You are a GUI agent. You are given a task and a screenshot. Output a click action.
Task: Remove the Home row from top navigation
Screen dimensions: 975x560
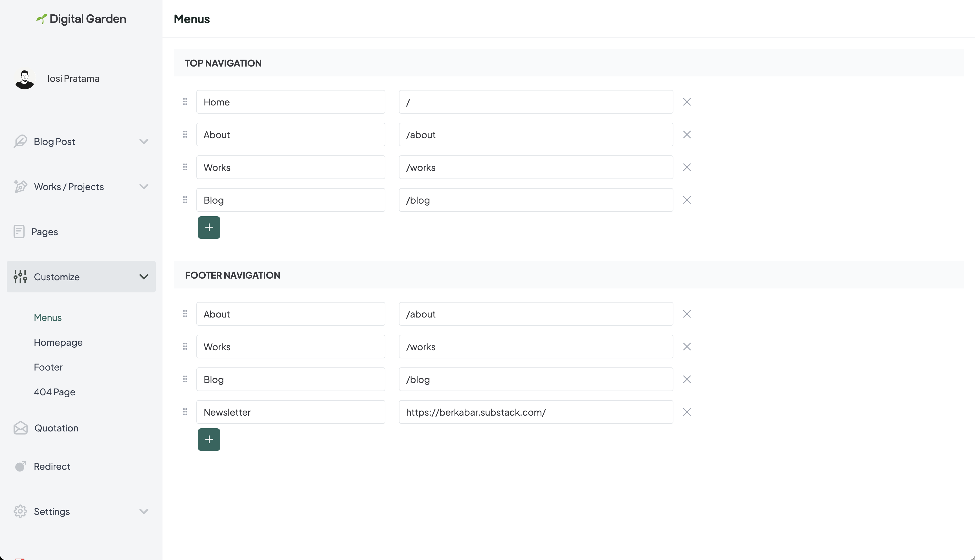point(687,102)
